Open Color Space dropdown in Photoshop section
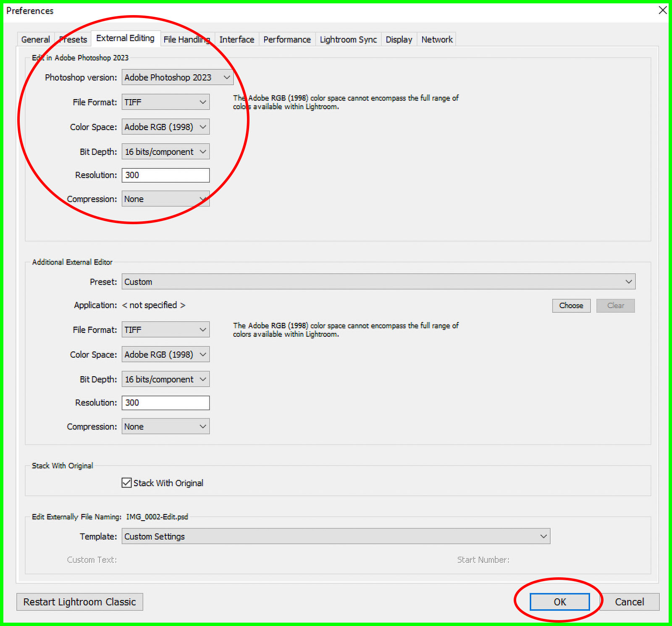This screenshot has width=672, height=626. [x=165, y=127]
